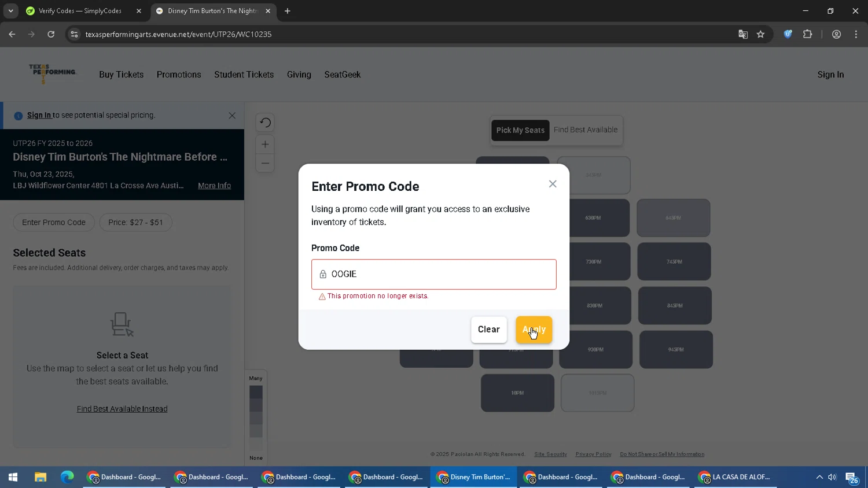Open a new browser tab

(x=288, y=11)
